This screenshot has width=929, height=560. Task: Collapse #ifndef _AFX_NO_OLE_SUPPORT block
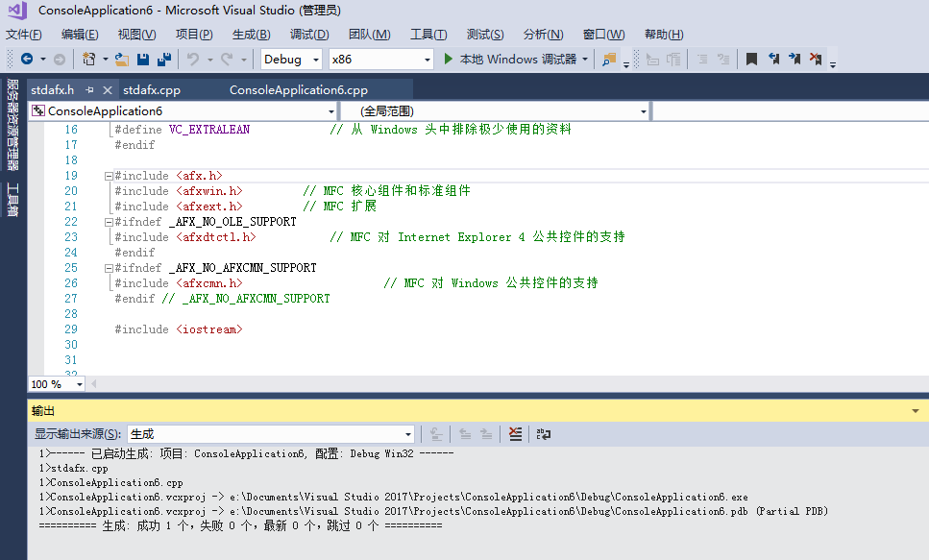[109, 222]
